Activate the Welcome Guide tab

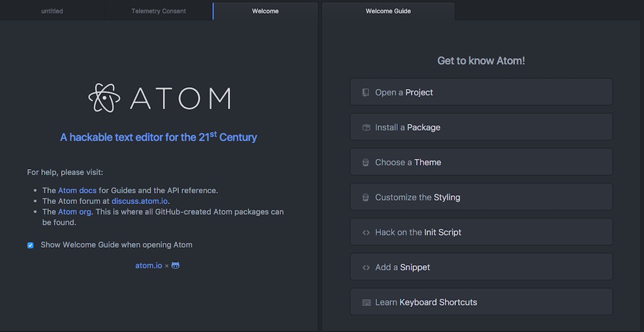click(388, 11)
